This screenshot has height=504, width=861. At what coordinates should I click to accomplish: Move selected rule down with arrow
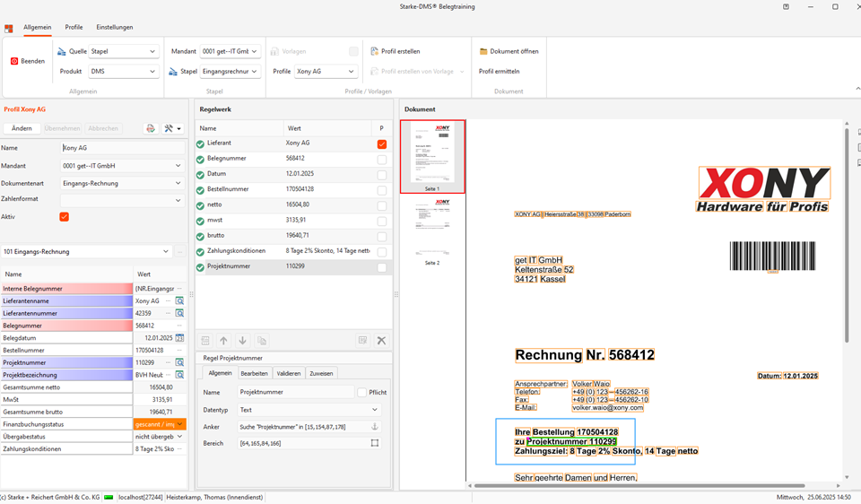pyautogui.click(x=243, y=341)
